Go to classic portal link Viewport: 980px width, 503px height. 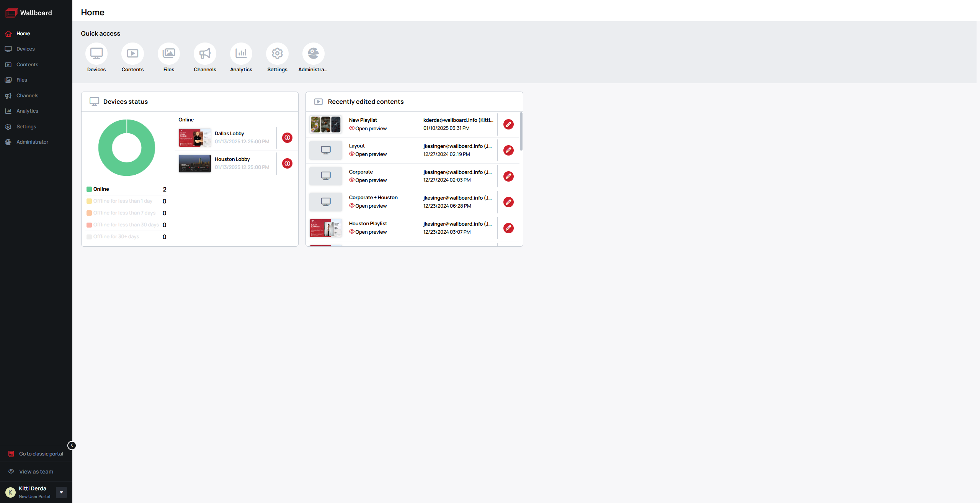pos(41,454)
